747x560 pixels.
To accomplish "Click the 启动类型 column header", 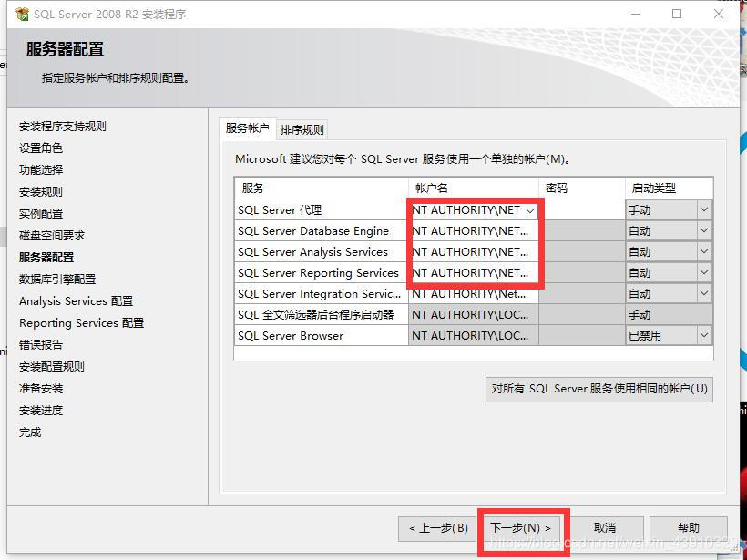I will click(669, 188).
